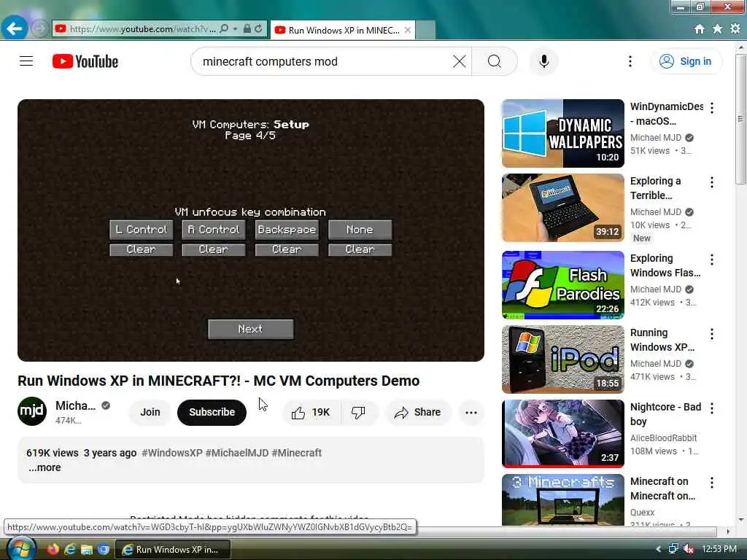Open options menu for Exploring Windows Flash video
747x560 pixels.
coord(712,260)
